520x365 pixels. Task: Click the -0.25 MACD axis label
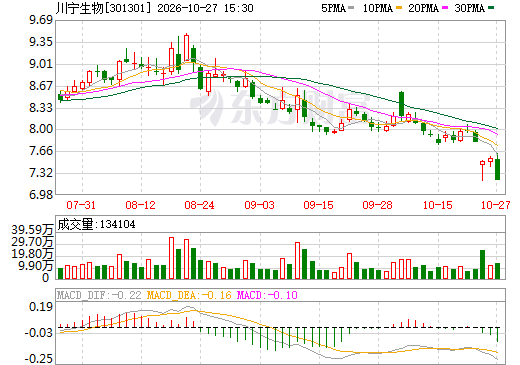tap(39, 359)
